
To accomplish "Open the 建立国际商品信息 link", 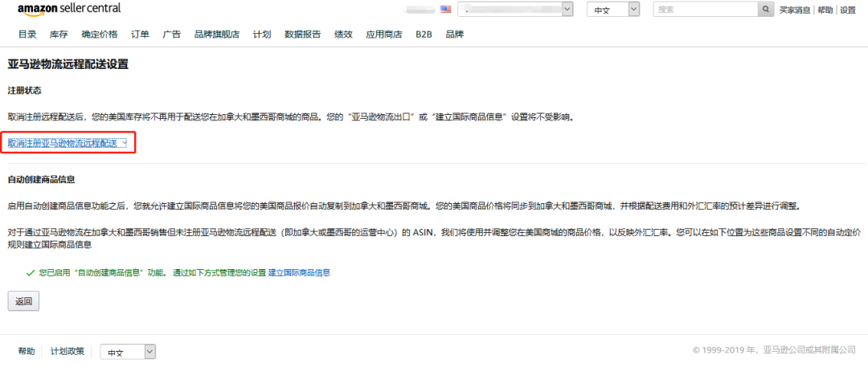I will [x=300, y=272].
